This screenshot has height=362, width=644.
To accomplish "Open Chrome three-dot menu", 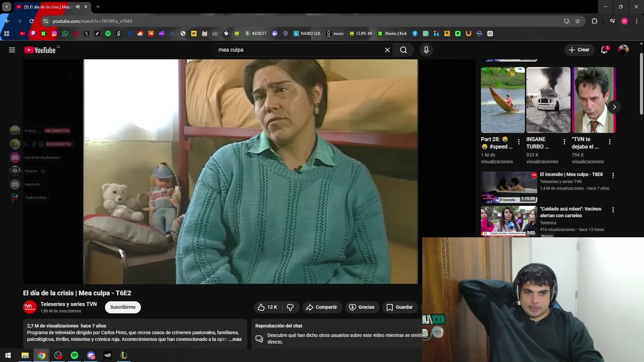I will point(637,21).
